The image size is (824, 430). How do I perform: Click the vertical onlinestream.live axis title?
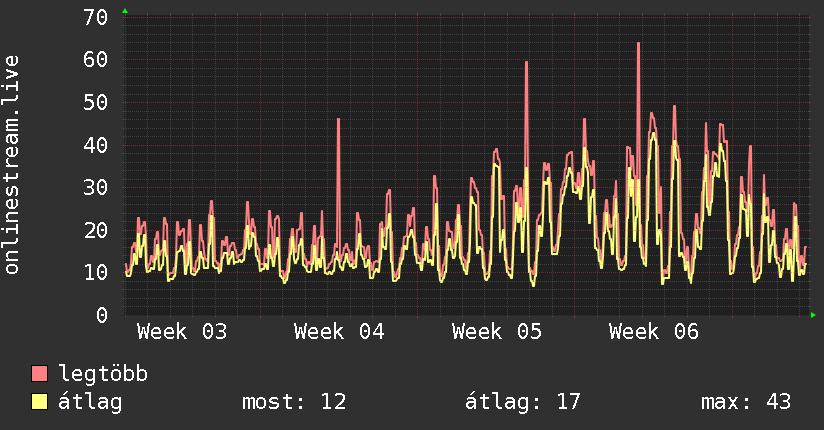point(12,165)
